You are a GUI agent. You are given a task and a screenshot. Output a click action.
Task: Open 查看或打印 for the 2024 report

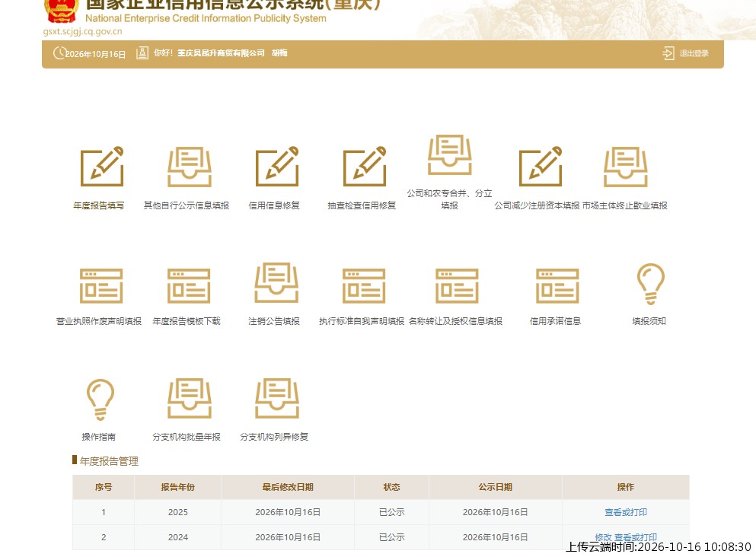636,536
